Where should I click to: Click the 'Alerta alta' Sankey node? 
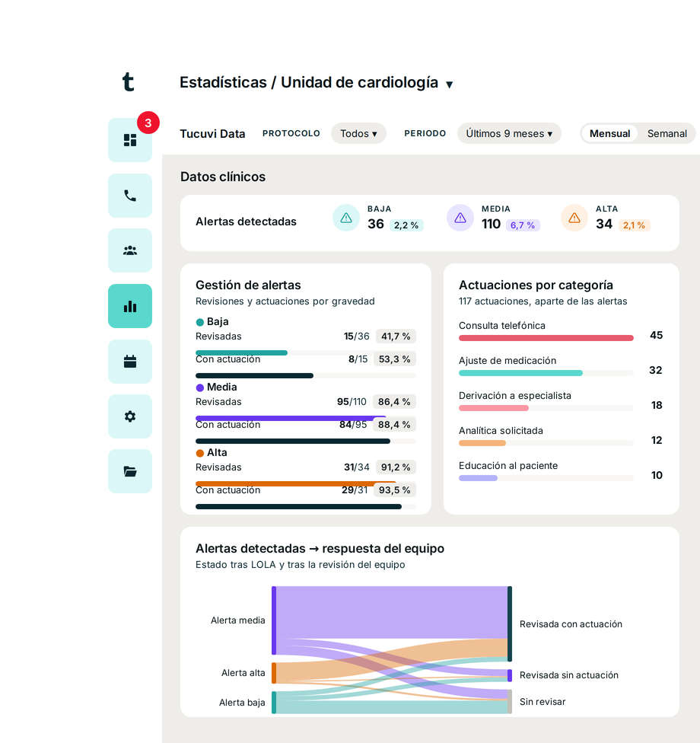(274, 673)
